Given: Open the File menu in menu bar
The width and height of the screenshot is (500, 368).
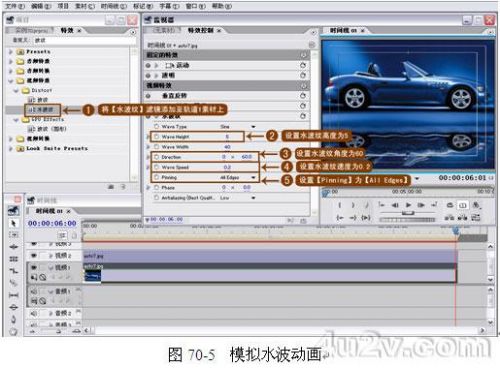Looking at the screenshot, I should pyautogui.click(x=15, y=6).
